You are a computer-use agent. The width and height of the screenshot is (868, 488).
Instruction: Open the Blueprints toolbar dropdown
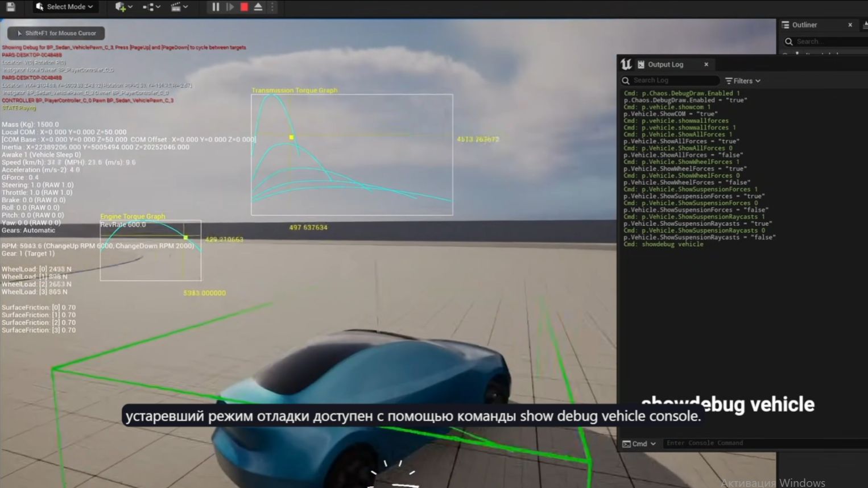pyautogui.click(x=151, y=7)
